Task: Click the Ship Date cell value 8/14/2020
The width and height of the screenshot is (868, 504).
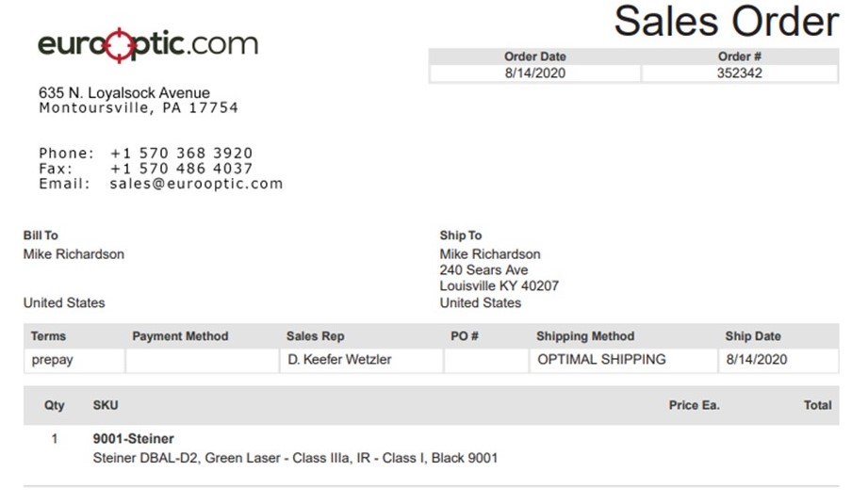Action: [756, 359]
